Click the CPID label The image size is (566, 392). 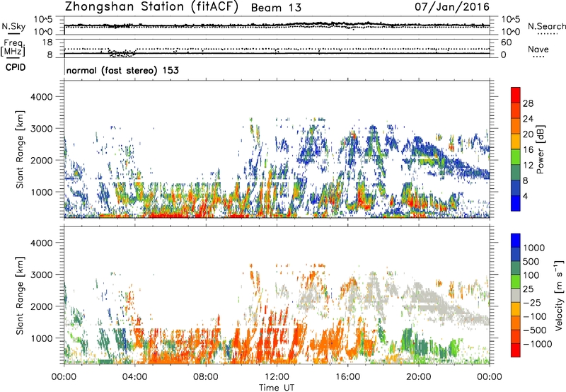coord(16,67)
